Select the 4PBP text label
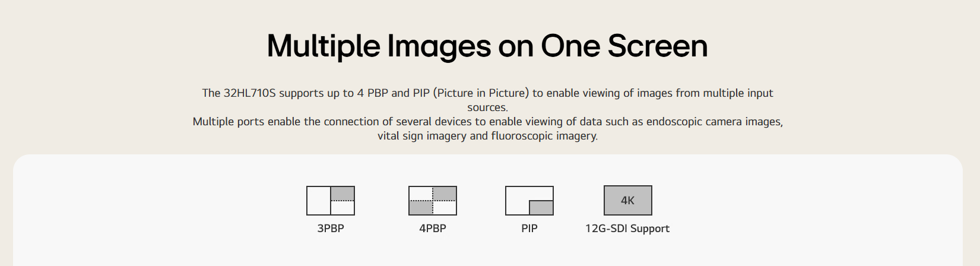 point(433,229)
